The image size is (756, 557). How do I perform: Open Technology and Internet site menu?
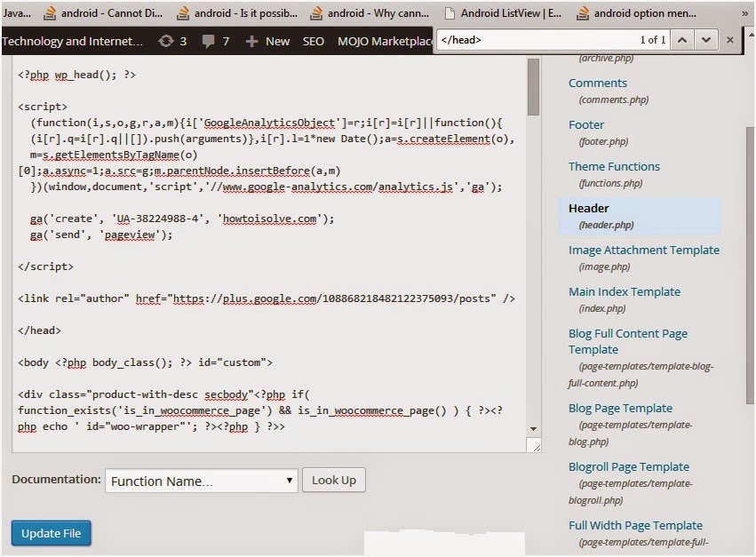(72, 42)
